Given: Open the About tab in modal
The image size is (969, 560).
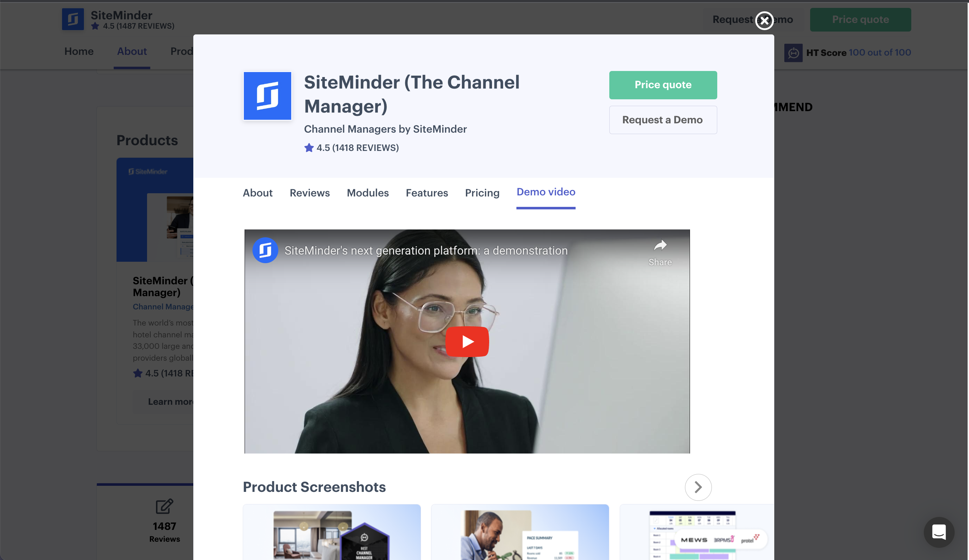Looking at the screenshot, I should click(257, 193).
